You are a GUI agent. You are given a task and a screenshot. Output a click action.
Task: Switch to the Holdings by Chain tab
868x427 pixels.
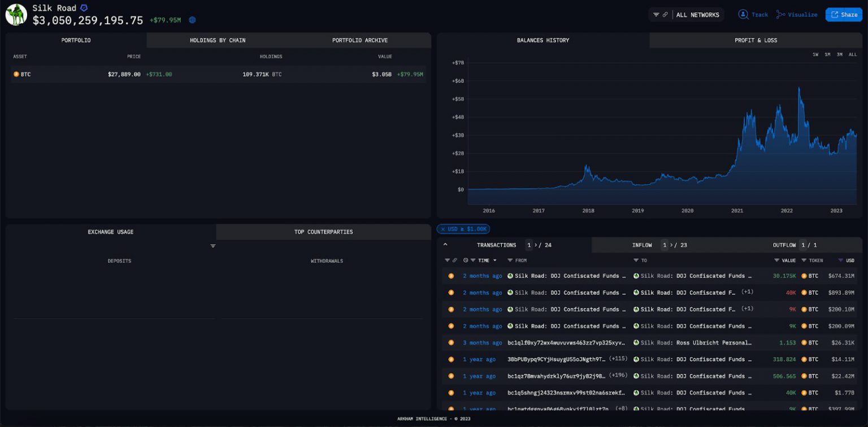218,41
